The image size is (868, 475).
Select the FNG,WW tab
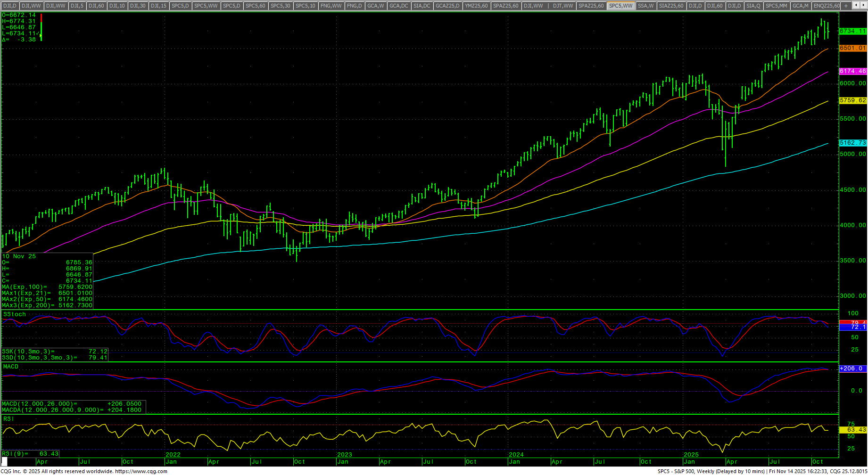(x=331, y=6)
